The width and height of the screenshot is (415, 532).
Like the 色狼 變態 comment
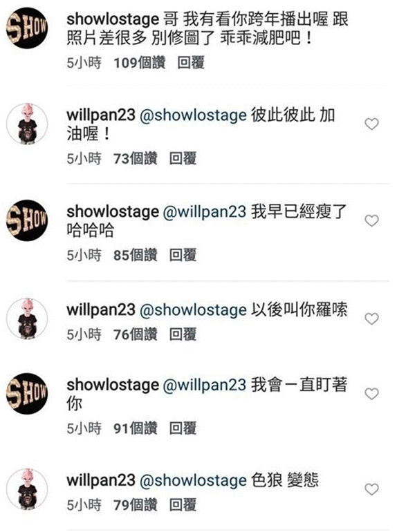(371, 489)
